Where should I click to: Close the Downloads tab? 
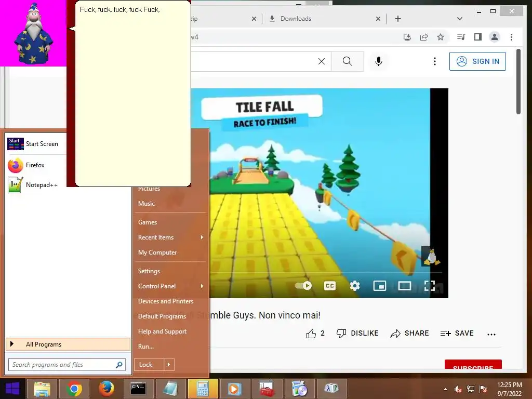378,19
